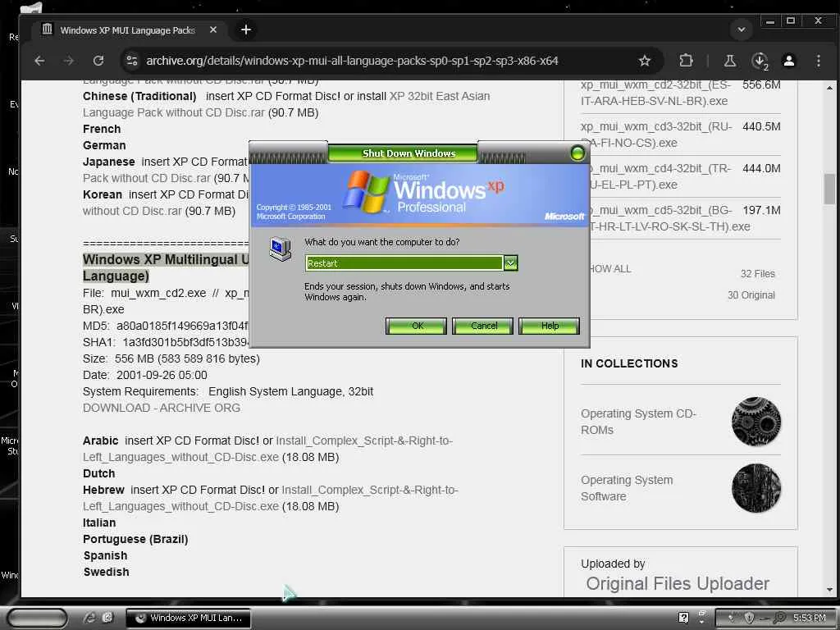Click the browser forward arrow
Viewport: 840px width, 630px height.
click(x=69, y=61)
